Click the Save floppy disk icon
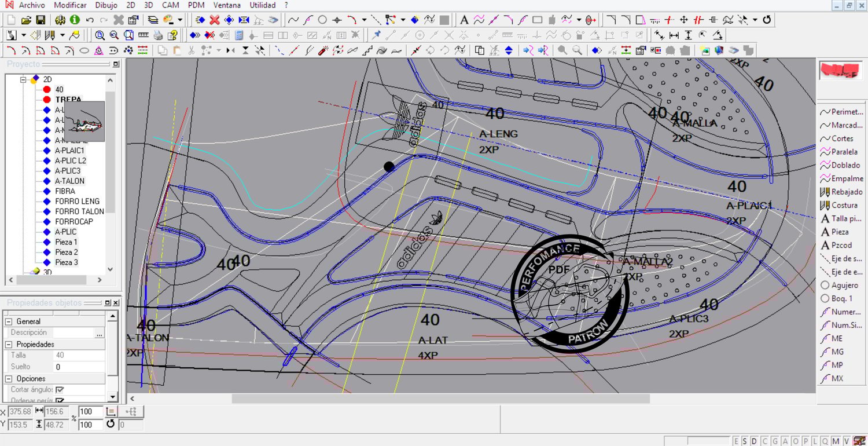 point(41,20)
